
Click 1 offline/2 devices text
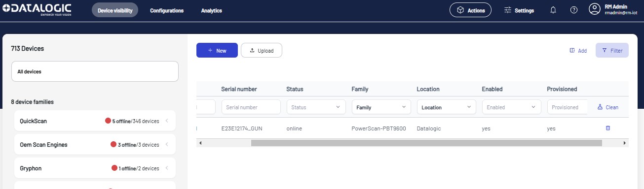(x=139, y=168)
